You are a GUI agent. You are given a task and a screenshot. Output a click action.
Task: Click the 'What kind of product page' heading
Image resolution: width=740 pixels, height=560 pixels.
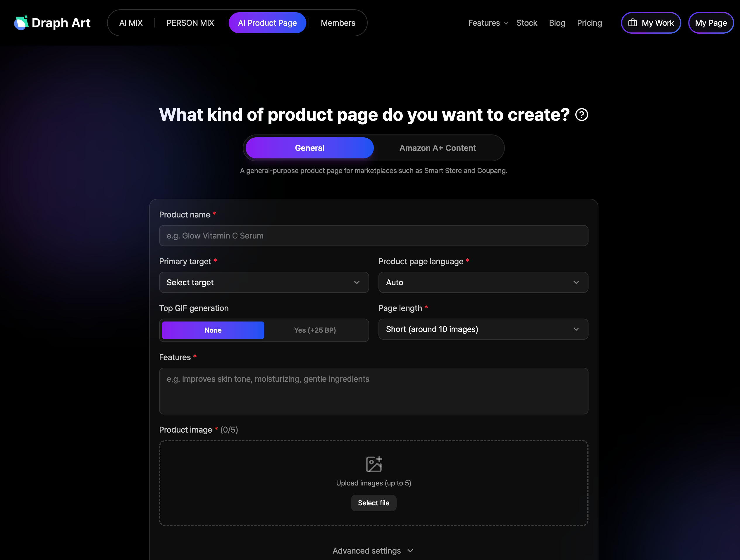pyautogui.click(x=364, y=115)
